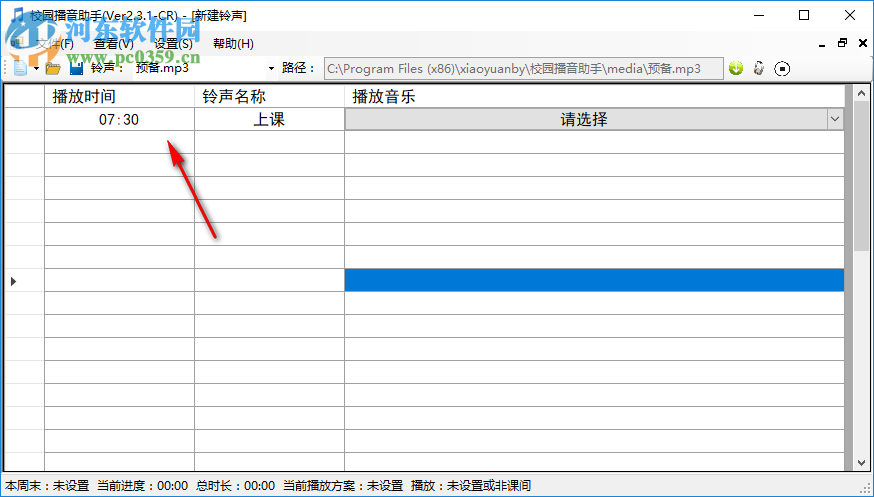The height and width of the screenshot is (497, 874).
Task: Click the 播放时间 column header
Action: [119, 96]
